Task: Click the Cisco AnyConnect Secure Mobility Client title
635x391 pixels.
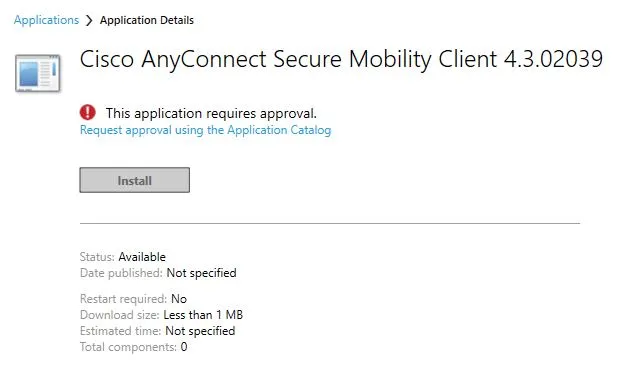Action: (x=341, y=59)
